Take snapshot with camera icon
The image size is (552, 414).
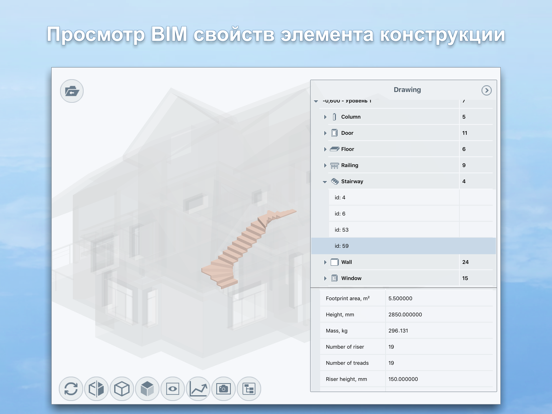223,389
